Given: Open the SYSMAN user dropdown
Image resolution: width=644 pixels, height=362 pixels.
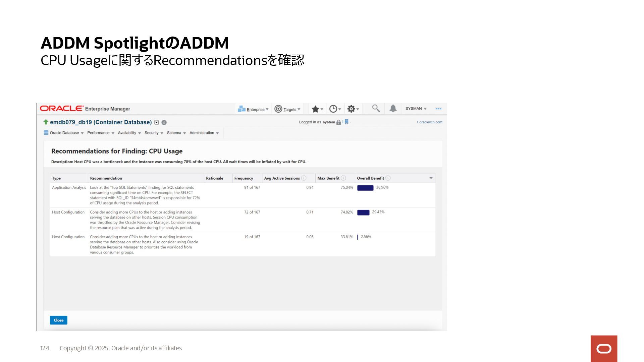Looking at the screenshot, I should coord(416,109).
